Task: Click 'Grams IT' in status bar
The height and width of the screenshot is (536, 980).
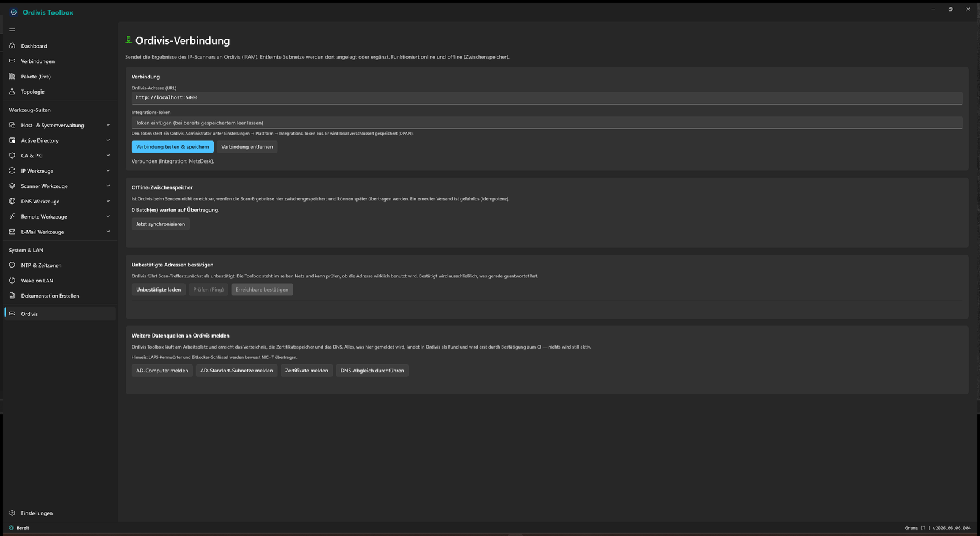Action: 915,528
